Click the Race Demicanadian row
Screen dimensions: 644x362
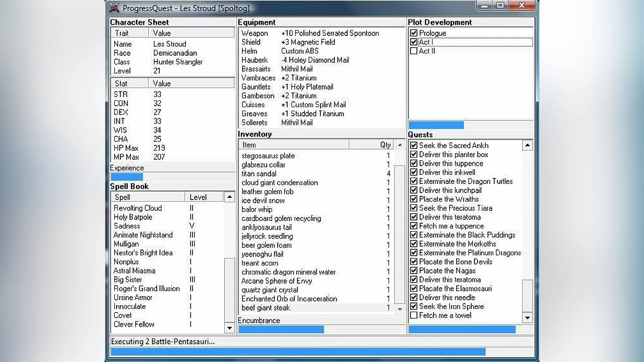pos(172,53)
